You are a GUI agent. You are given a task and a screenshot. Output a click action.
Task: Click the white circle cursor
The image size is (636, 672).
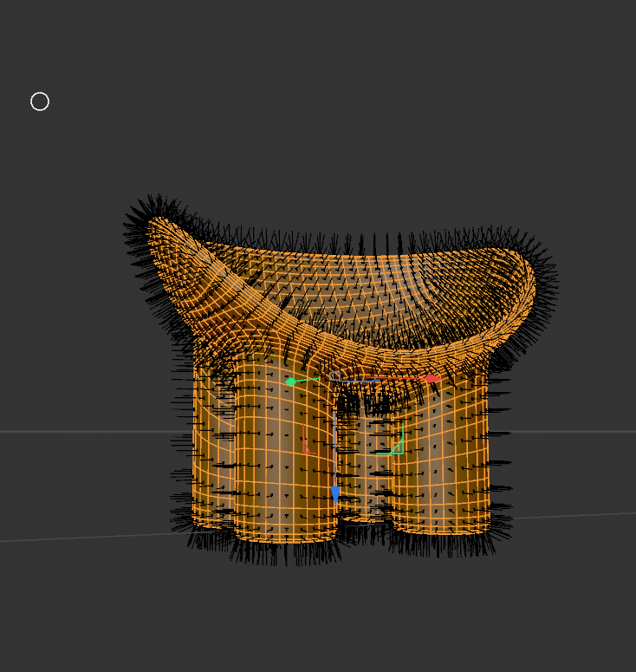pos(40,101)
